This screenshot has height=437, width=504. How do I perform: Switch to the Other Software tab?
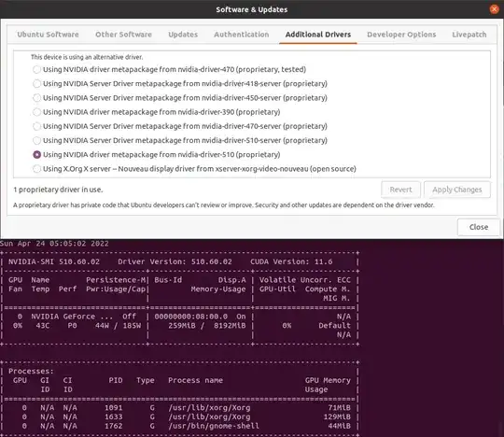(x=123, y=35)
